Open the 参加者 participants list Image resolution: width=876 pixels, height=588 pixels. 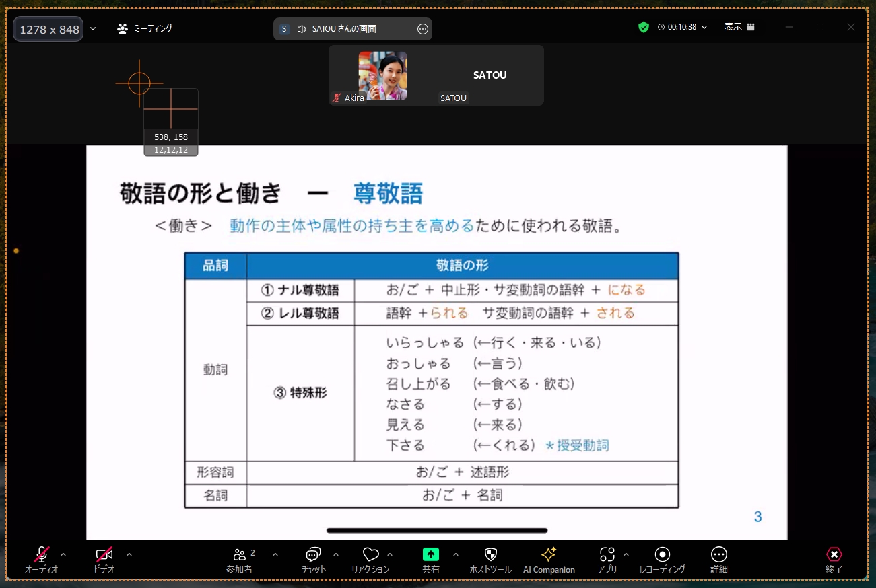click(239, 555)
